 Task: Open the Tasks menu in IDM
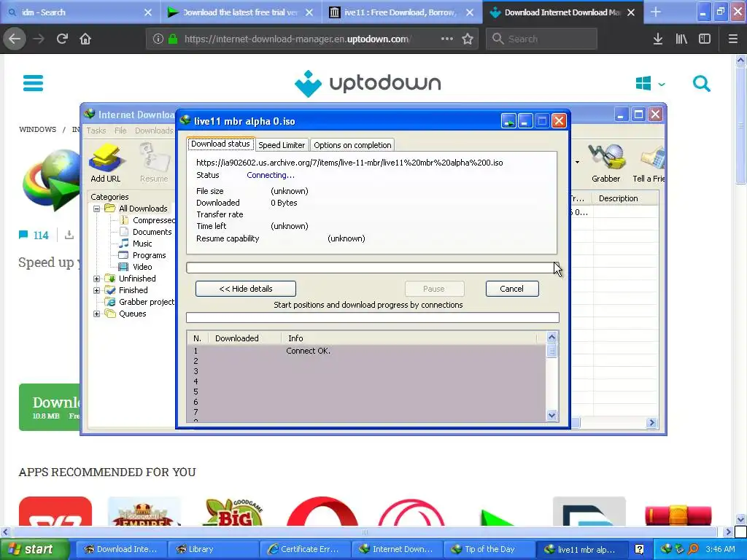96,131
